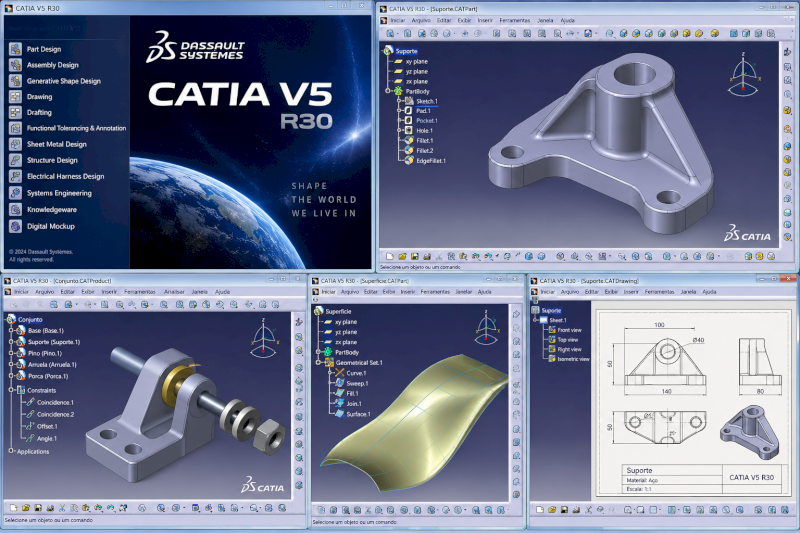
Task: Click the Pad.1 feature icon in tree
Action: click(x=408, y=111)
